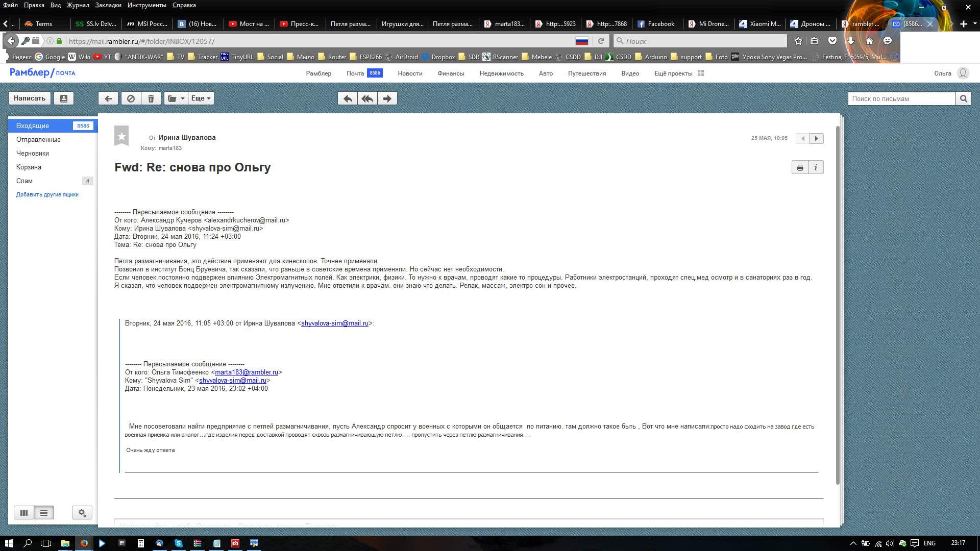Mark message as spam icon
This screenshot has height=551, width=980.
pyautogui.click(x=131, y=98)
